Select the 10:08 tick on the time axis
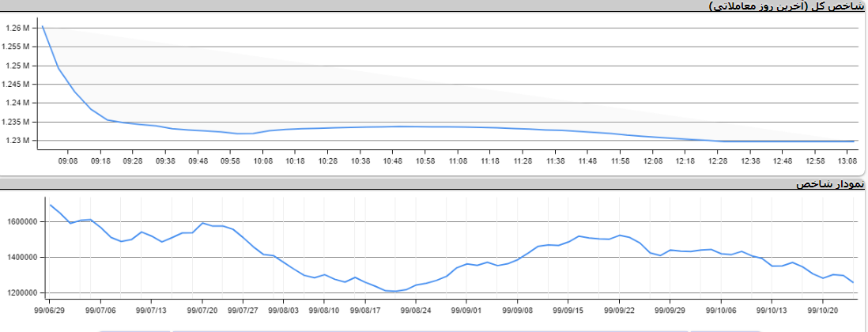 263,160
